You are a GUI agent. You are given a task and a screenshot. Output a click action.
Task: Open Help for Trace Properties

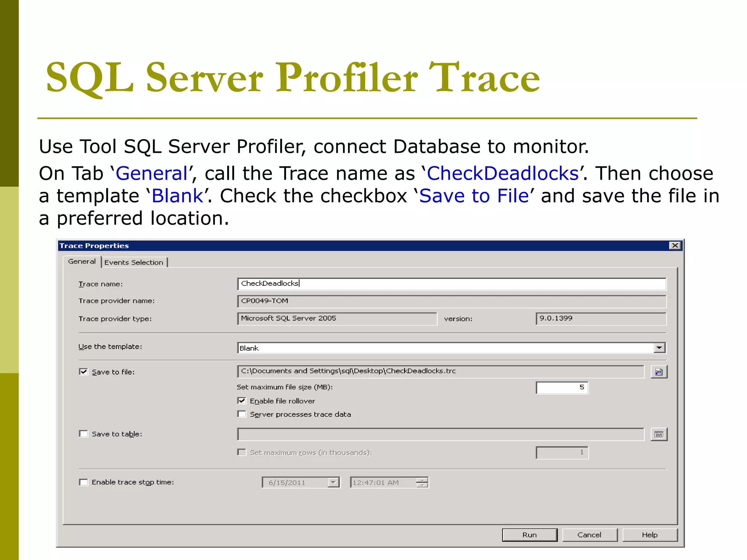pos(650,535)
